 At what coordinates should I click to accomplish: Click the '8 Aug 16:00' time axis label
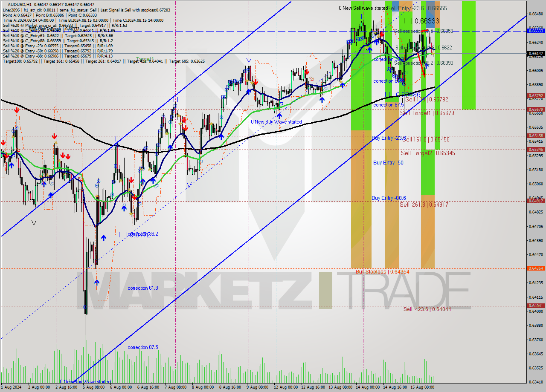click(230, 387)
